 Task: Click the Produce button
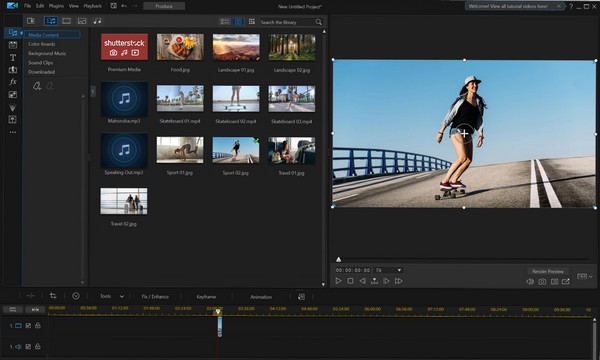(164, 6)
